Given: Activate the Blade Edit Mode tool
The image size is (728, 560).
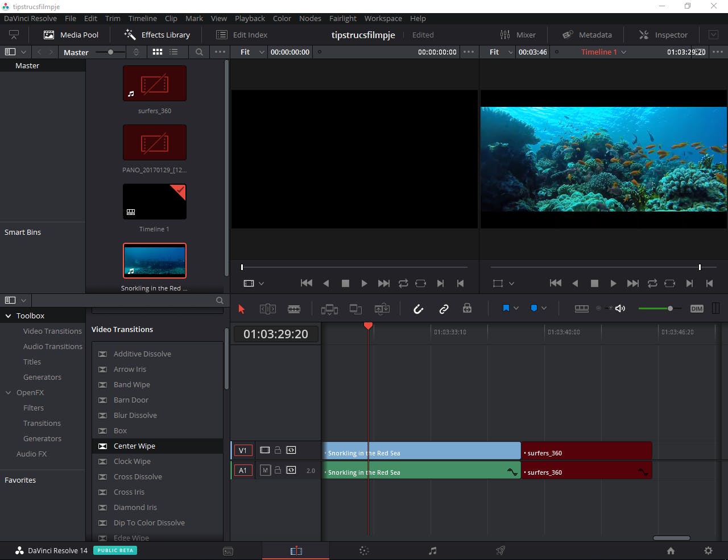Looking at the screenshot, I should pyautogui.click(x=294, y=309).
